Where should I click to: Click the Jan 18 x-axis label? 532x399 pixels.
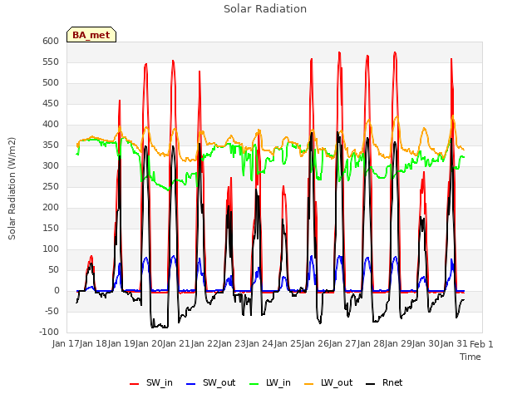click(93, 344)
